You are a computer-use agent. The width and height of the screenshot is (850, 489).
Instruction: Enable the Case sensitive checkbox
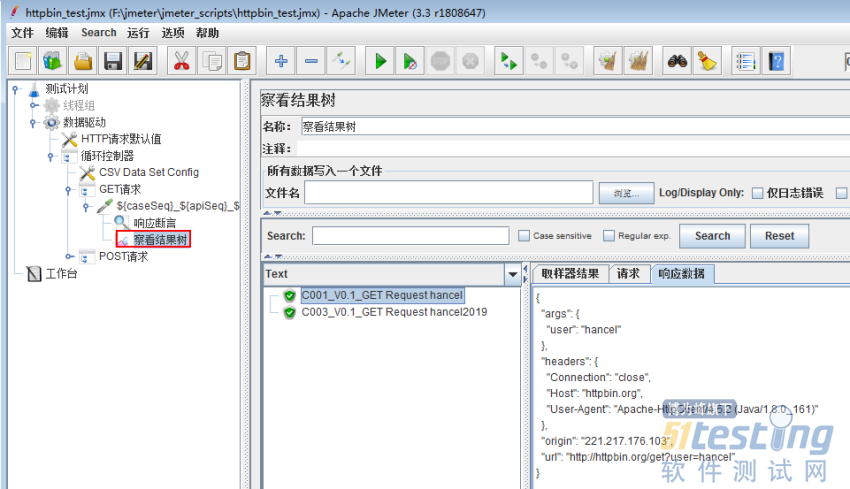pos(524,236)
